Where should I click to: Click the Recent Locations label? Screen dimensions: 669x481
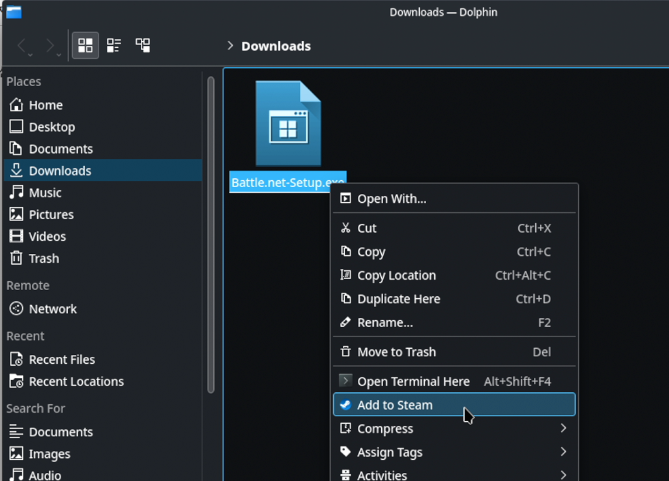[76, 382]
